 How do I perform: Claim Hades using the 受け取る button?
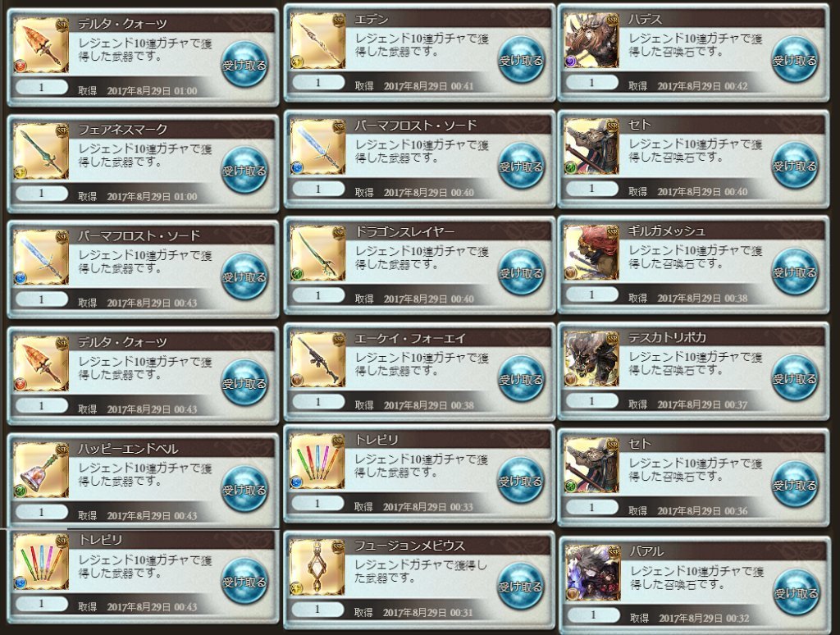794,60
